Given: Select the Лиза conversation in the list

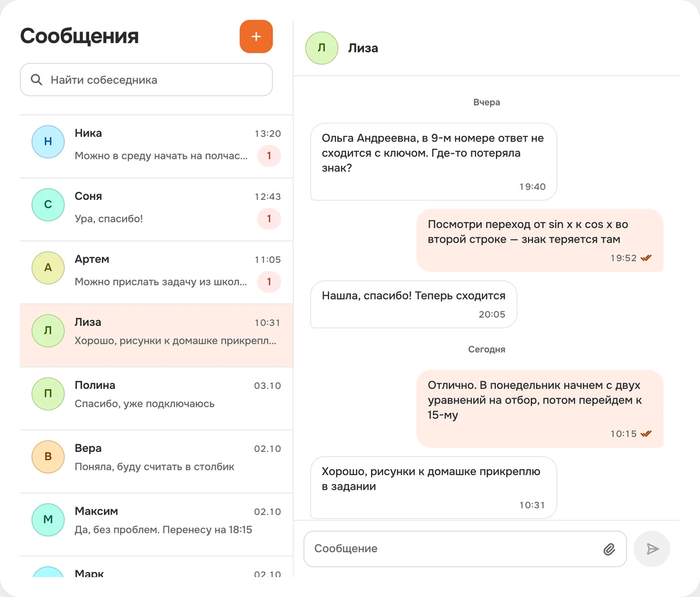Looking at the screenshot, I should (156, 335).
